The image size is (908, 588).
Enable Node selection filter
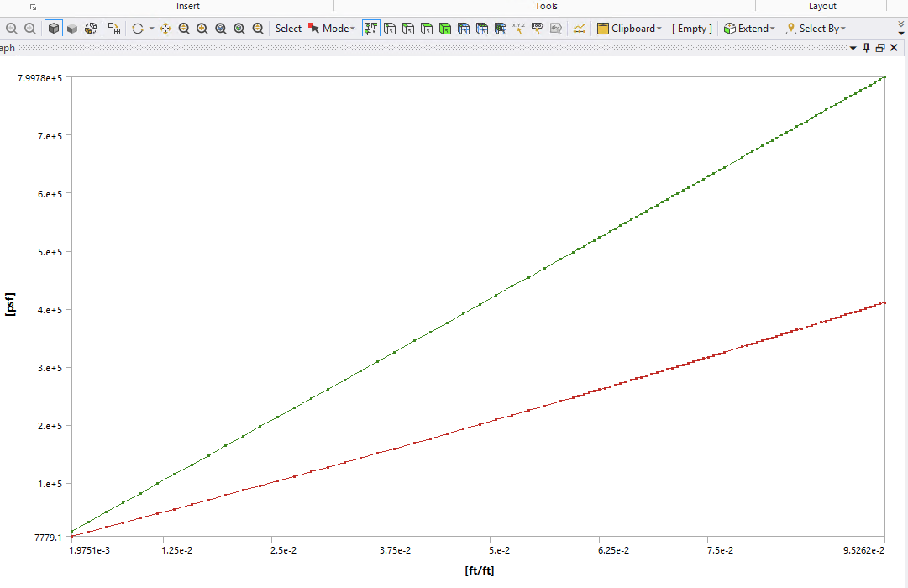click(x=464, y=29)
